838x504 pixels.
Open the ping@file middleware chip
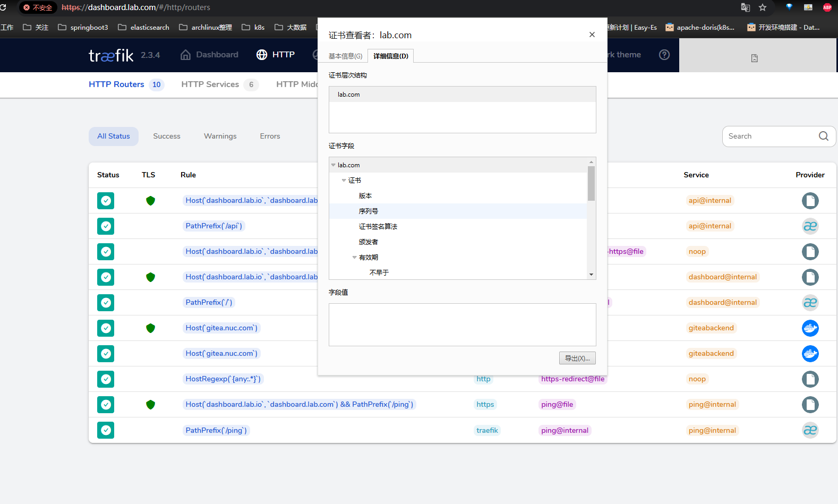(557, 405)
